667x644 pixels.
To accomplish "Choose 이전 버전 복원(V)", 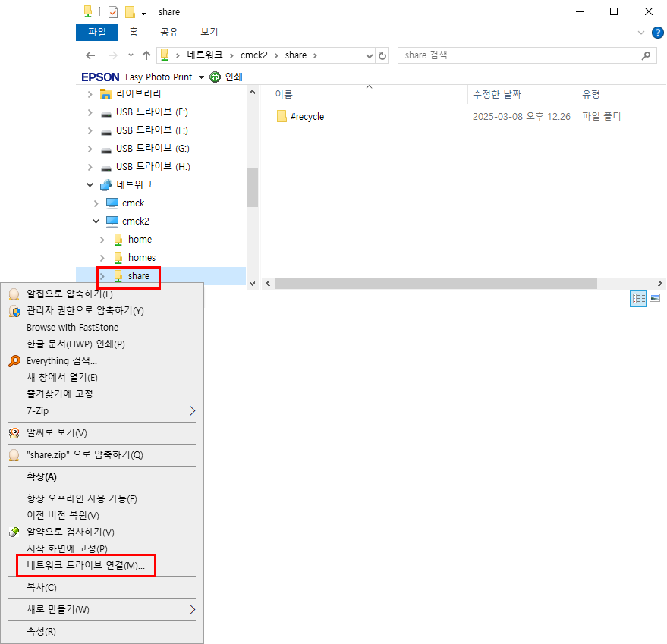I will tap(102, 516).
